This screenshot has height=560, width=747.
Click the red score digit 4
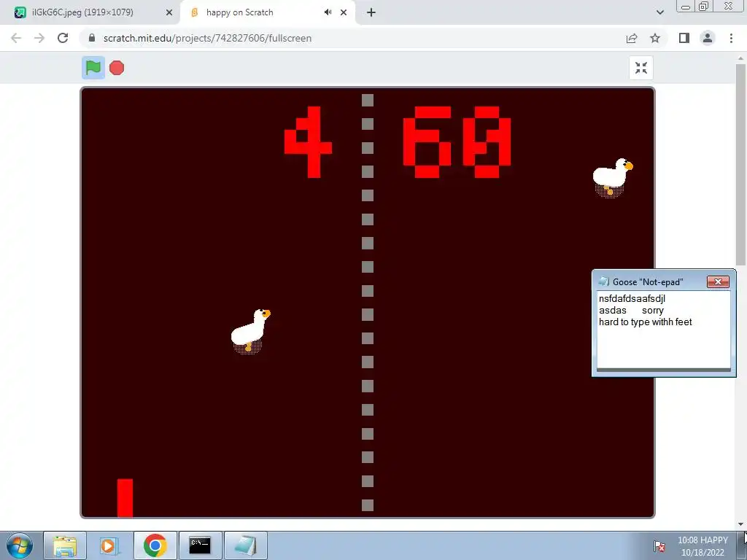pyautogui.click(x=308, y=142)
